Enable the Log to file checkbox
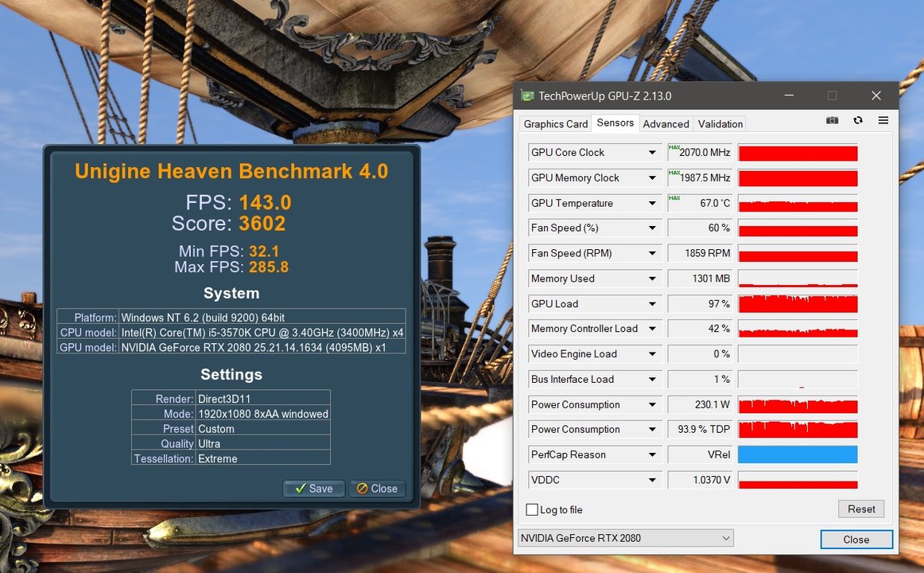 (x=531, y=509)
